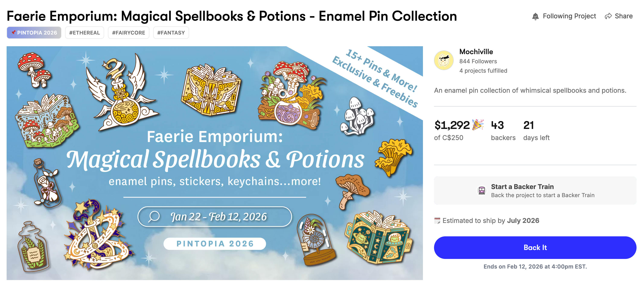Click the magnifier icon in banner date pill

click(154, 217)
